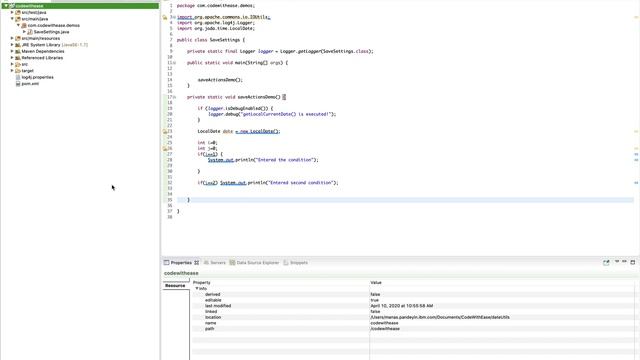Expand the src/main/resources folder
The width and height of the screenshot is (640, 360).
pyautogui.click(x=12, y=38)
